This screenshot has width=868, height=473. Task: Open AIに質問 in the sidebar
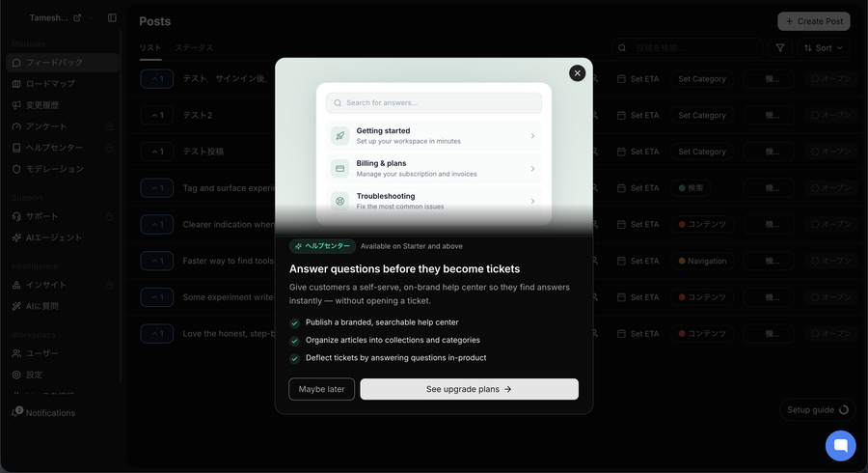point(63,306)
